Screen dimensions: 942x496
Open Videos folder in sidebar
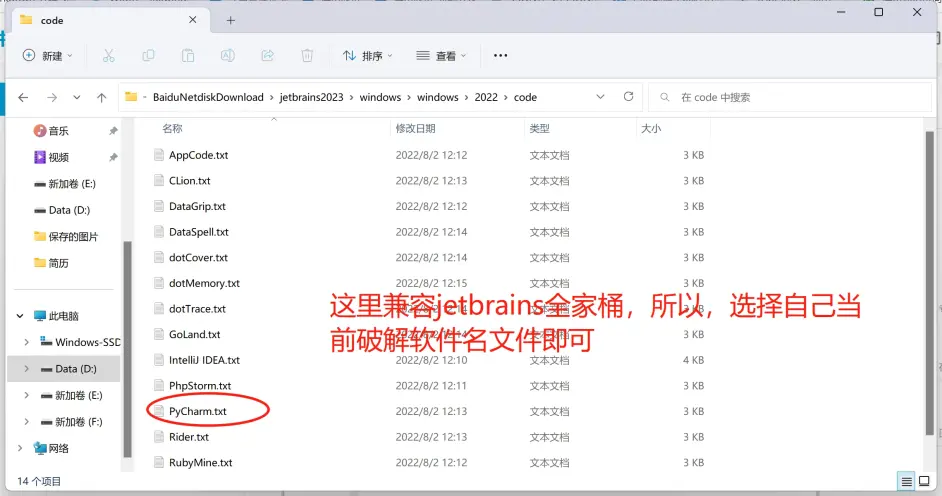pos(51,157)
